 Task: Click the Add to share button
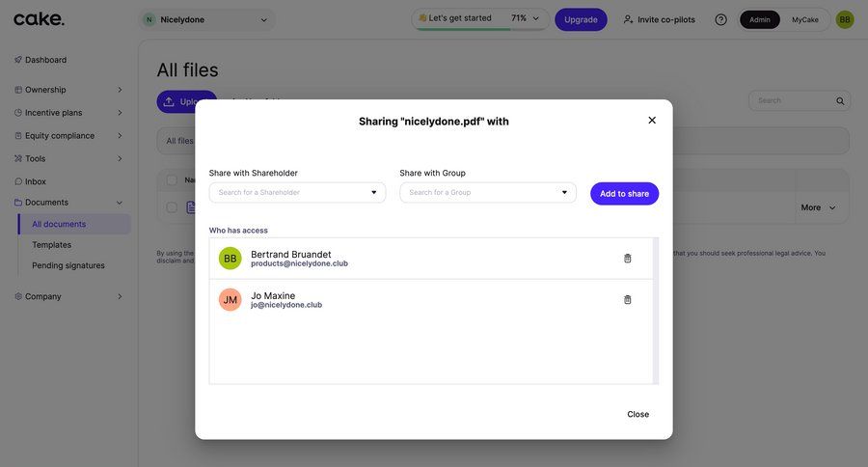[624, 194]
